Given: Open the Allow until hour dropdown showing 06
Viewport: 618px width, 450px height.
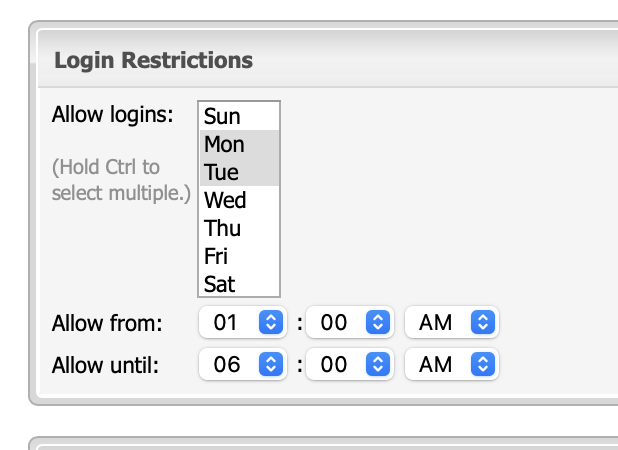Looking at the screenshot, I should (242, 365).
